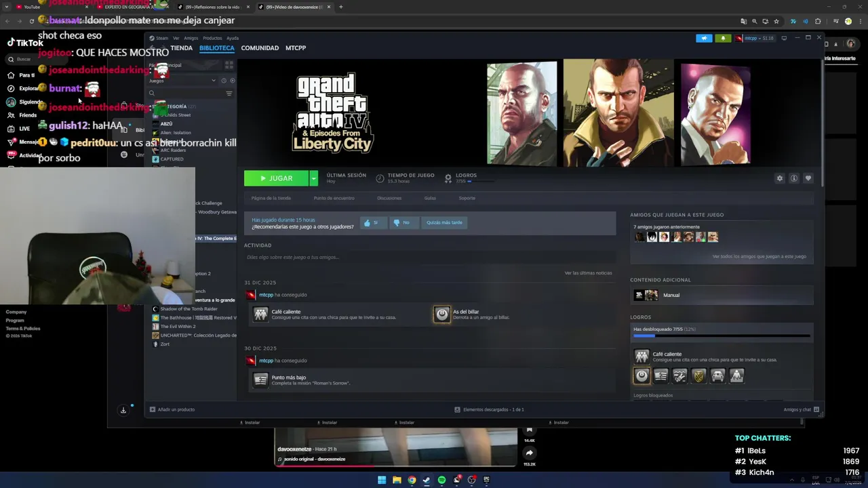Viewport: 868px width, 488px height.
Task: Open Guías link
Action: coord(430,198)
